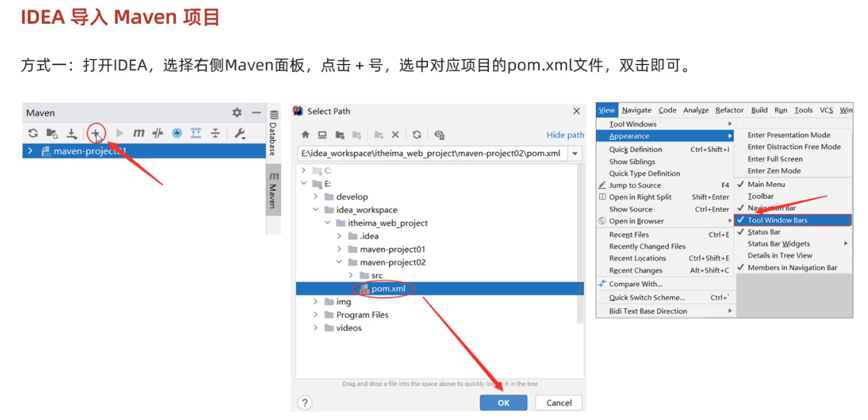
Task: Select the img folder row
Action: (x=436, y=302)
